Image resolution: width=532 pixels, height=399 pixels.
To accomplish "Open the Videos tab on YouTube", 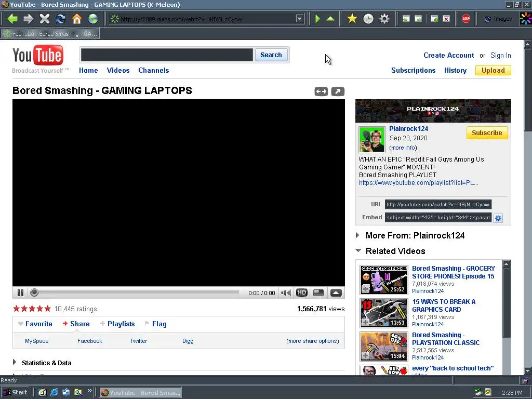I will tap(118, 70).
